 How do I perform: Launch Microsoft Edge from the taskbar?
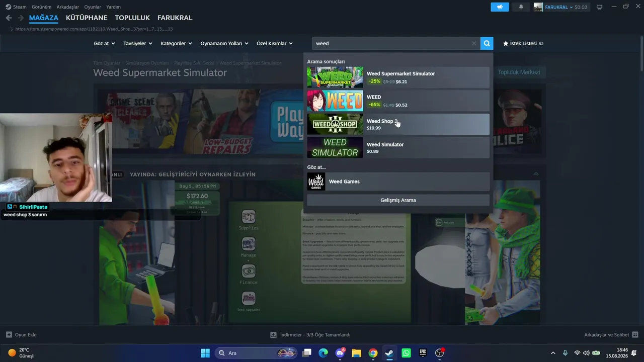(x=323, y=353)
